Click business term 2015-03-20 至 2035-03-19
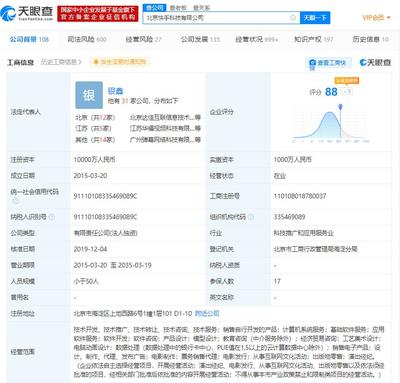This screenshot has width=400, height=383. tap(113, 265)
